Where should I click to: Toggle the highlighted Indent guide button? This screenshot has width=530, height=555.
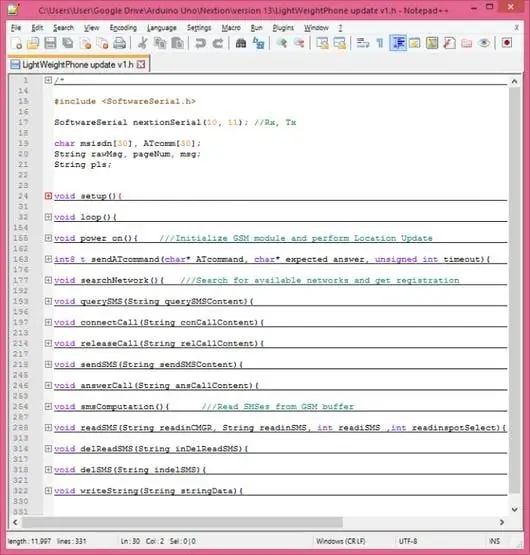tap(398, 43)
